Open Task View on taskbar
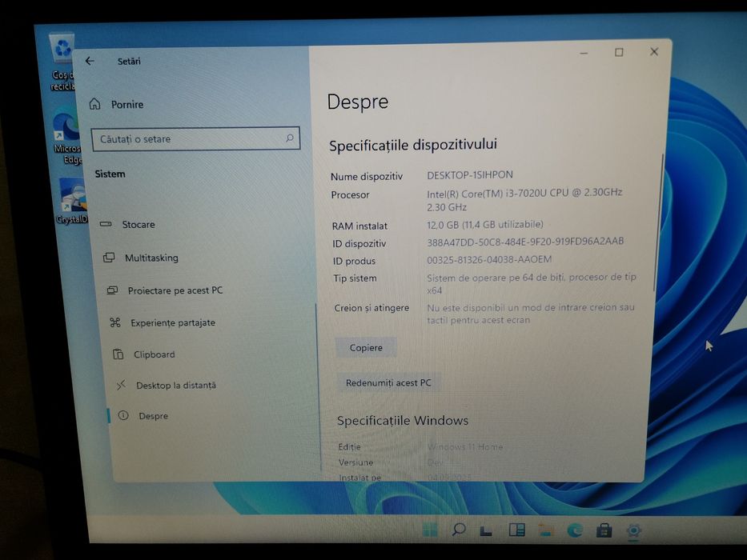Image resolution: width=747 pixels, height=560 pixels. pyautogui.click(x=486, y=530)
